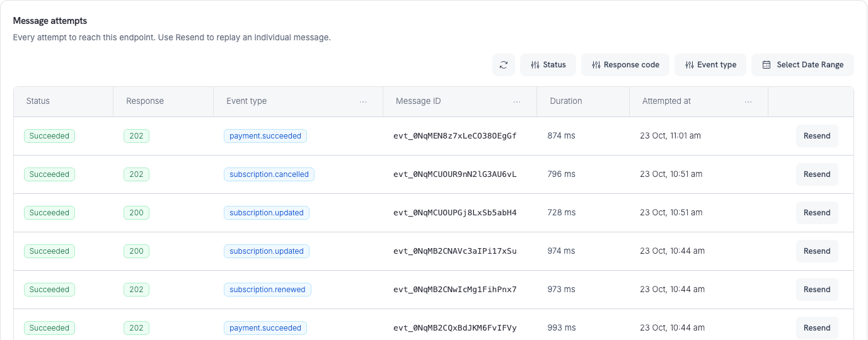Click the subscription.renewed event tag
The image size is (868, 340).
coord(267,290)
